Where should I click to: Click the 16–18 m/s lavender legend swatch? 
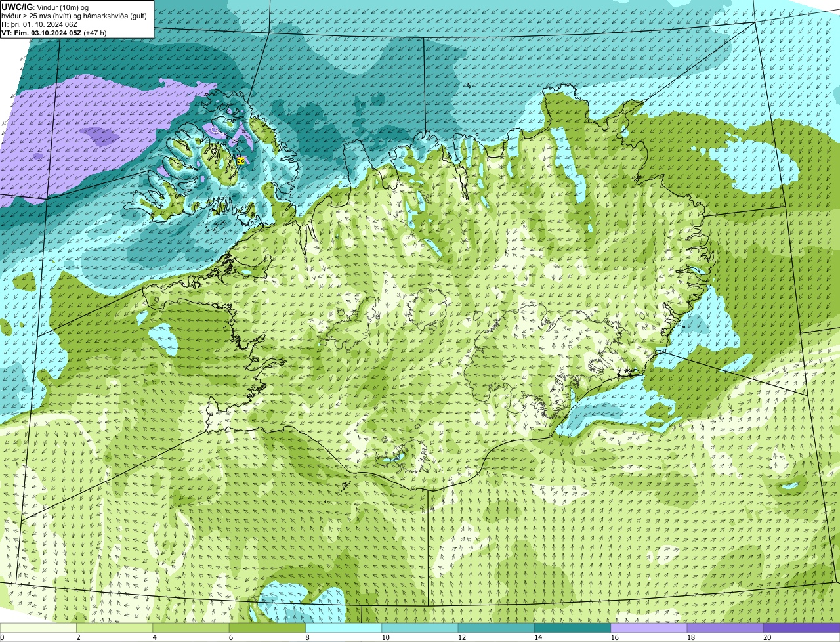point(649,628)
